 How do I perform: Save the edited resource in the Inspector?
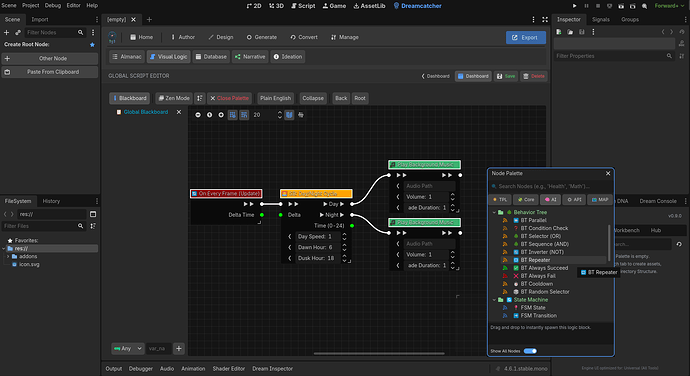(x=582, y=32)
